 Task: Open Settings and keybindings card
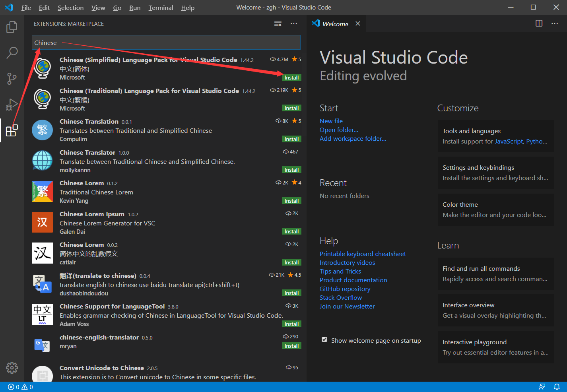pyautogui.click(x=495, y=173)
